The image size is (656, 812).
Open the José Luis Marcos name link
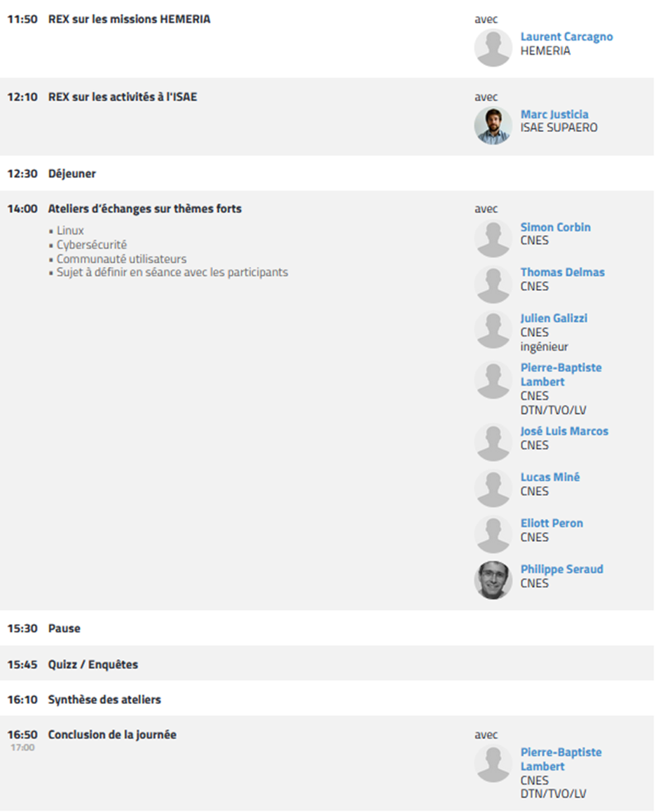[564, 431]
